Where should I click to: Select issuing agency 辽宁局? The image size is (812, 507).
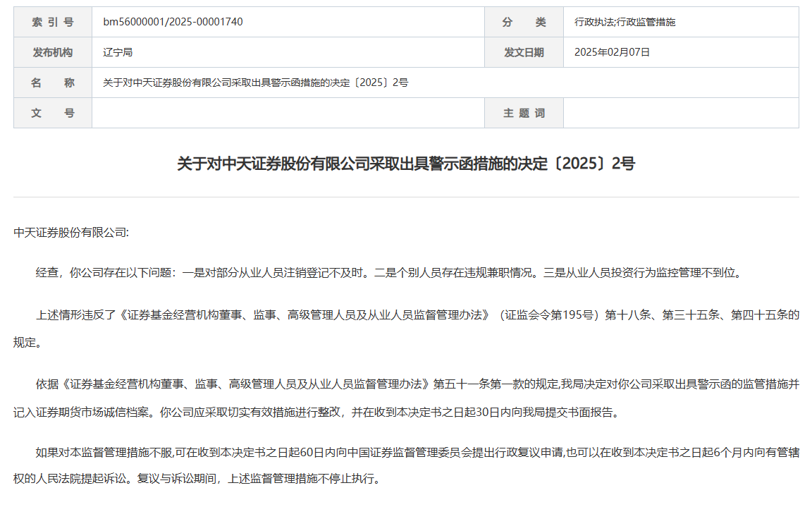click(118, 52)
